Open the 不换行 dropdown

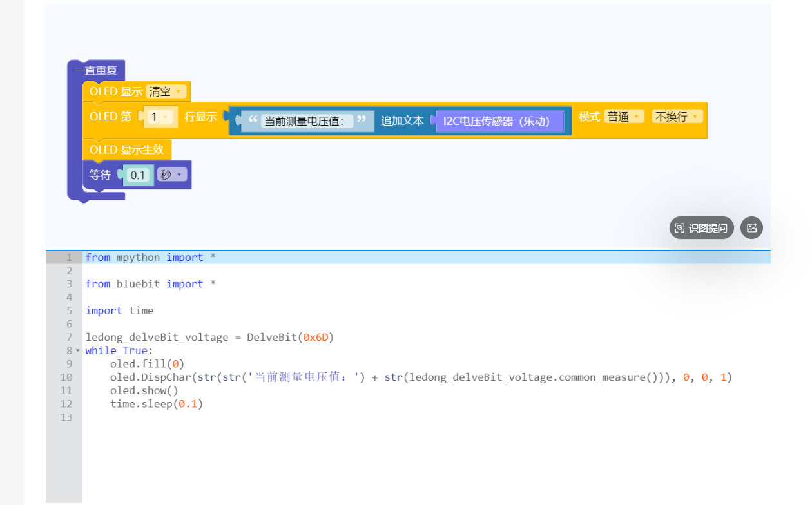677,117
